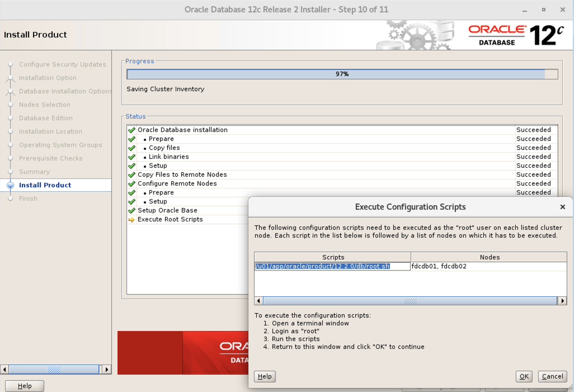Select the fdcdb01, fdcdb02 nodes cell

[489, 266]
